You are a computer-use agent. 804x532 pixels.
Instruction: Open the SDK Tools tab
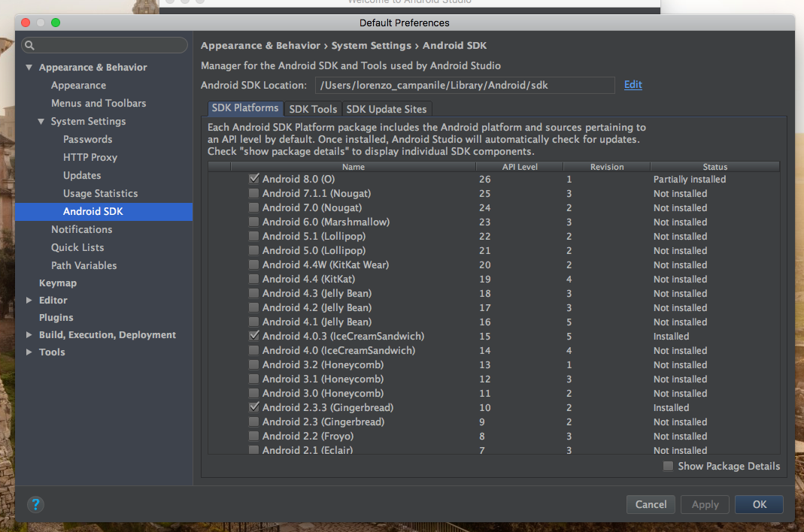(x=313, y=109)
